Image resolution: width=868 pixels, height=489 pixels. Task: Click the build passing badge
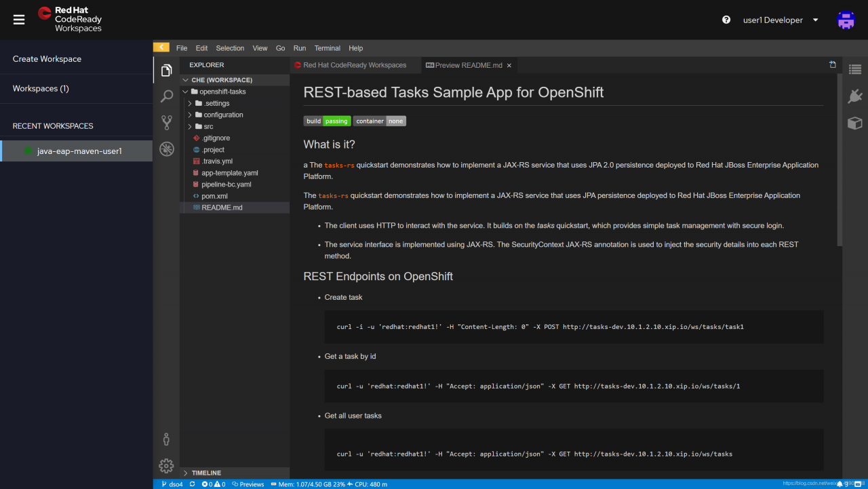point(327,121)
